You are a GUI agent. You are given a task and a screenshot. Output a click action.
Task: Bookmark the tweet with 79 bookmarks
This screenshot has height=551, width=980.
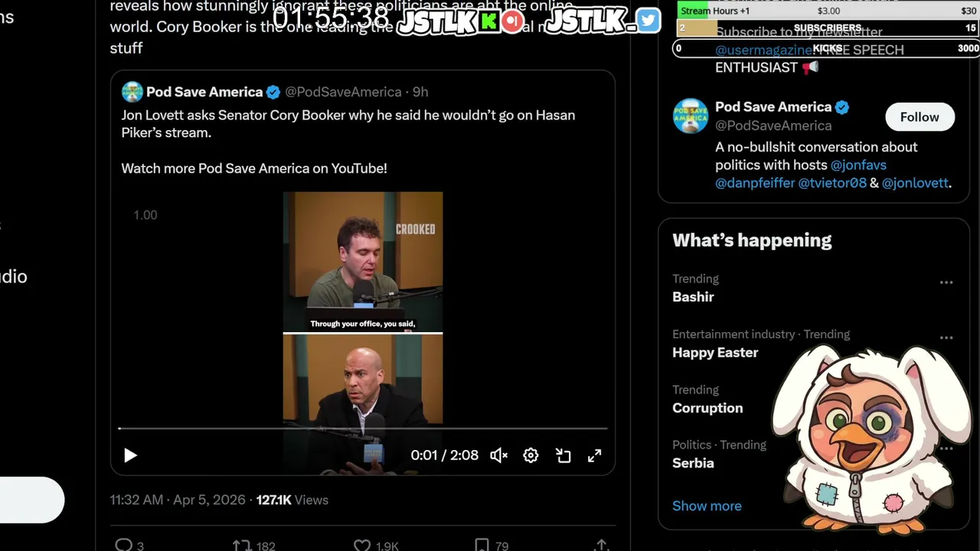[x=482, y=545]
